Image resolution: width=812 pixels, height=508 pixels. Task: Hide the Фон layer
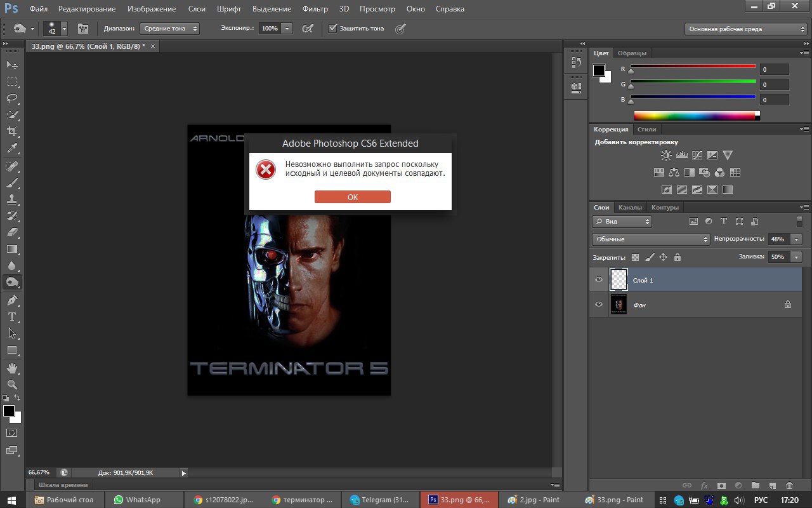598,305
